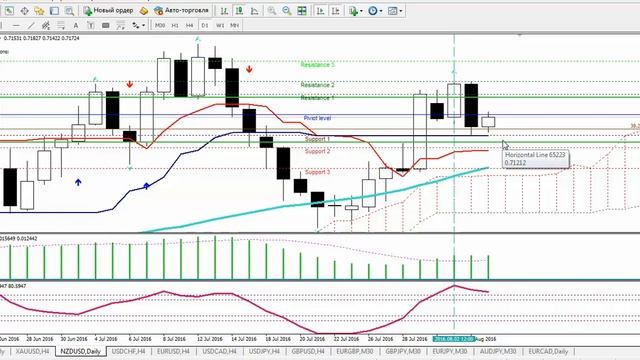Select the equidistant channel tool
This screenshot has height=360, width=640.
tap(46, 25)
